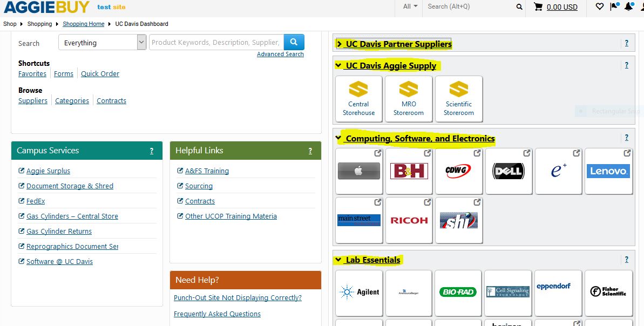Open the Ricoh supplier tile
Viewport: 644px width, 326px height.
coord(409,220)
